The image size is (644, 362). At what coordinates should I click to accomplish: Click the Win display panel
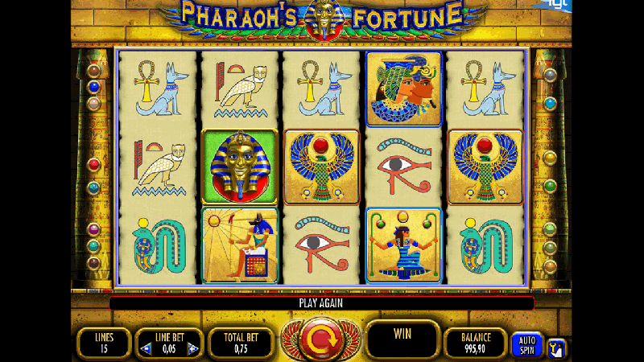coord(402,339)
